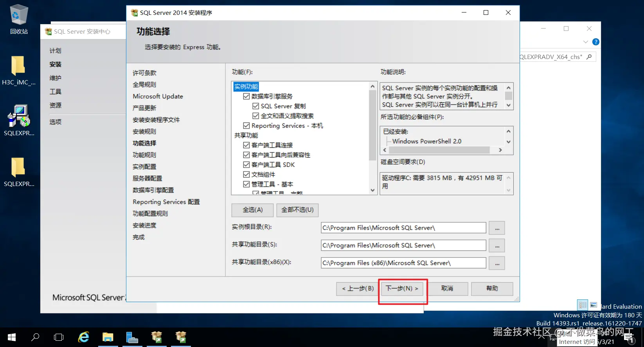Open the H3C_iMC folder on desktop
This screenshot has width=644, height=347.
19,70
